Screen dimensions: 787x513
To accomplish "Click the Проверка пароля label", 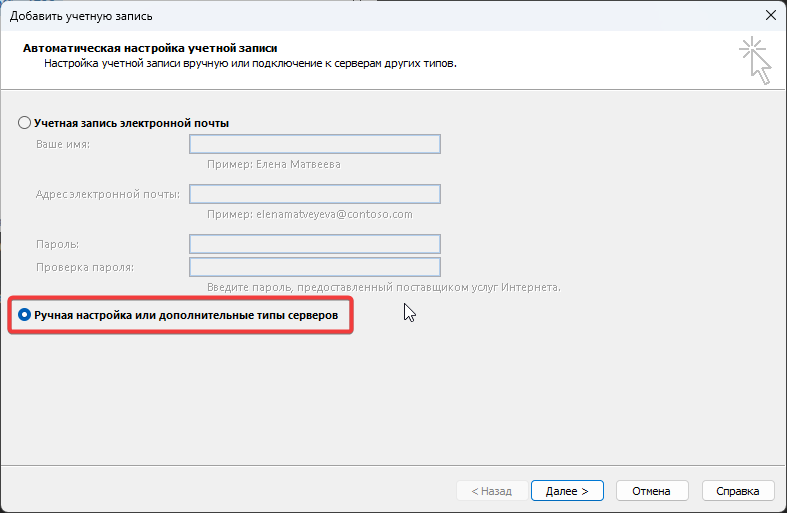I will pyautogui.click(x=84, y=267).
